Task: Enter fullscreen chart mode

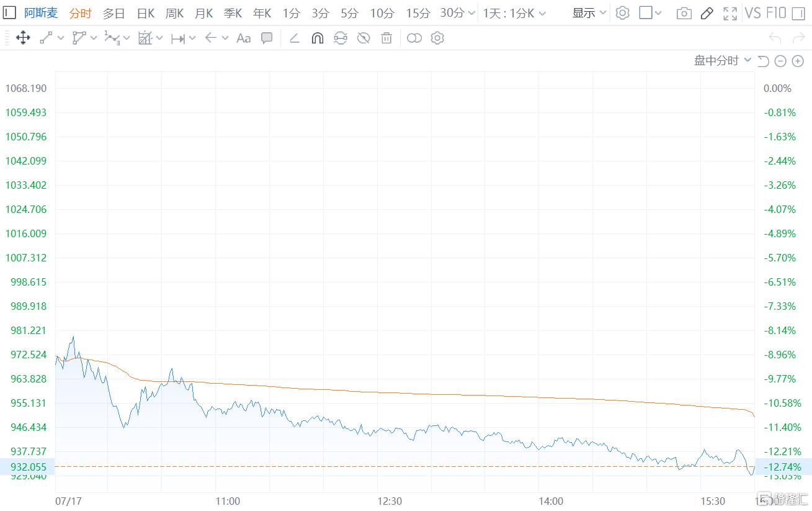Action: (730, 13)
